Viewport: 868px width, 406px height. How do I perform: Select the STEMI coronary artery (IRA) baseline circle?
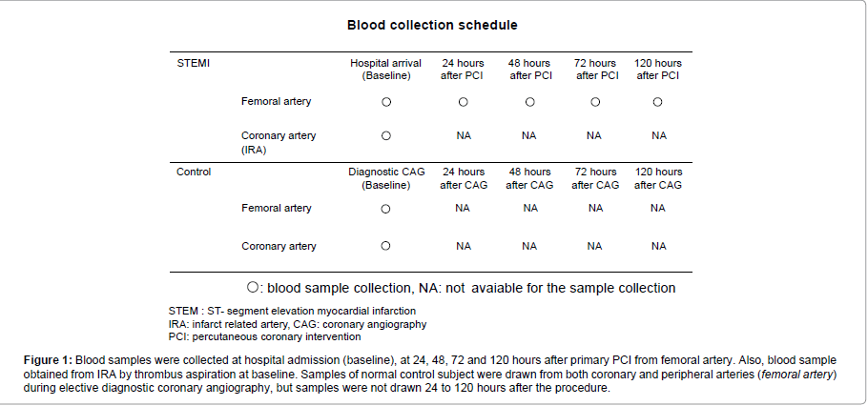click(386, 136)
